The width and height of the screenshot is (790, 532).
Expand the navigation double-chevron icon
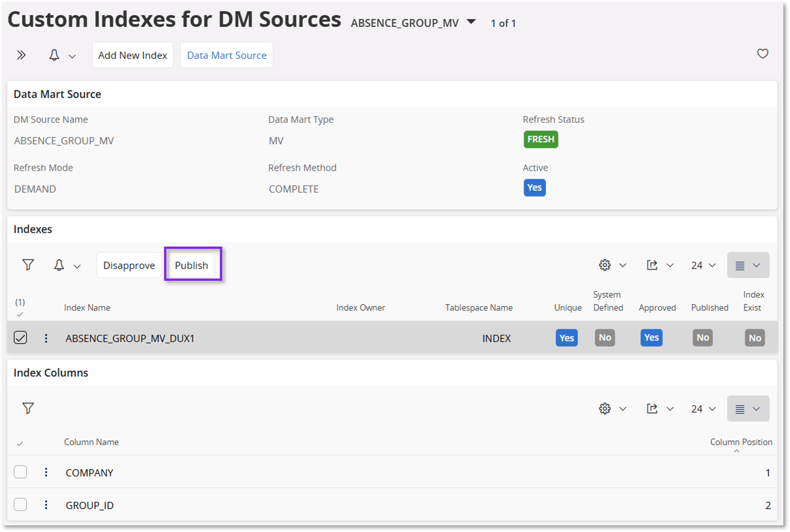(x=21, y=55)
